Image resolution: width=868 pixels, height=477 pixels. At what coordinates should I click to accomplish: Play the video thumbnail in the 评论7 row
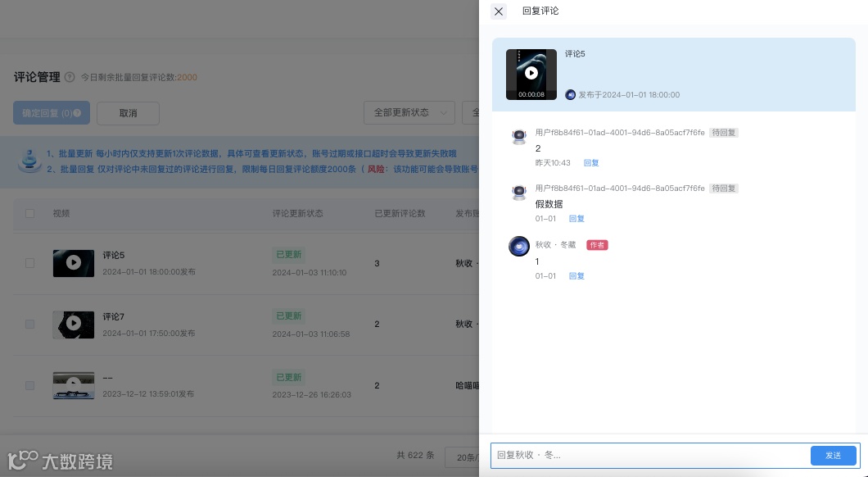pyautogui.click(x=74, y=325)
